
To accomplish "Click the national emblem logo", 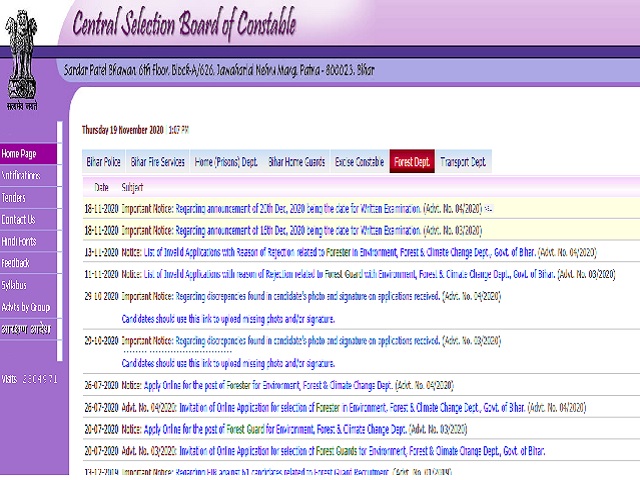I will pos(21,60).
